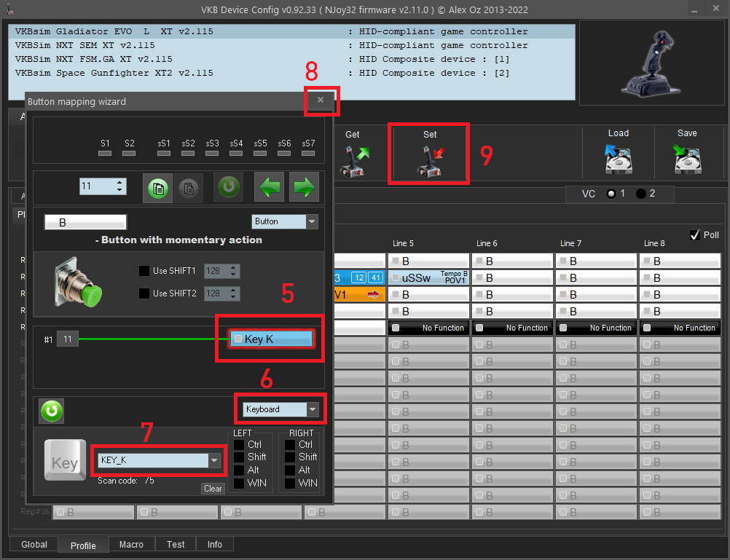Enable Use SHIFT2 checkbox
Screen dimensions: 730x560
(144, 293)
